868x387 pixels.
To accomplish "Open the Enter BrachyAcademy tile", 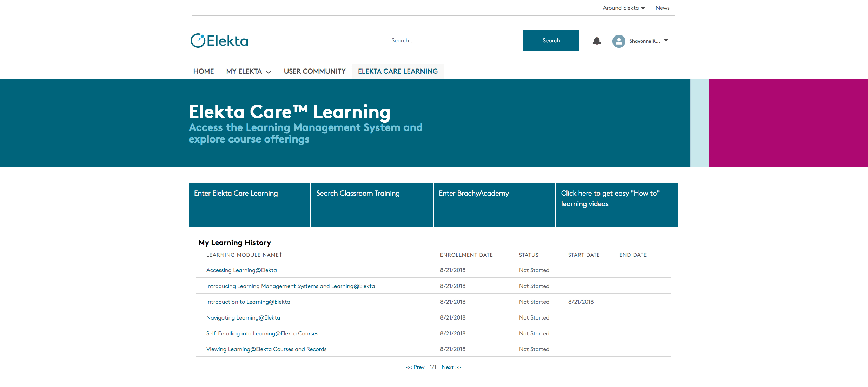I will pyautogui.click(x=494, y=204).
